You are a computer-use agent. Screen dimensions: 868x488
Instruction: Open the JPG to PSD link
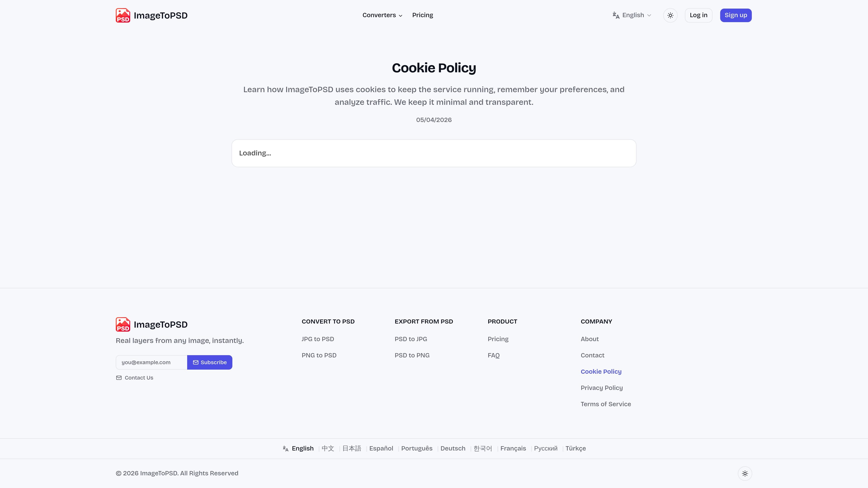click(x=318, y=339)
